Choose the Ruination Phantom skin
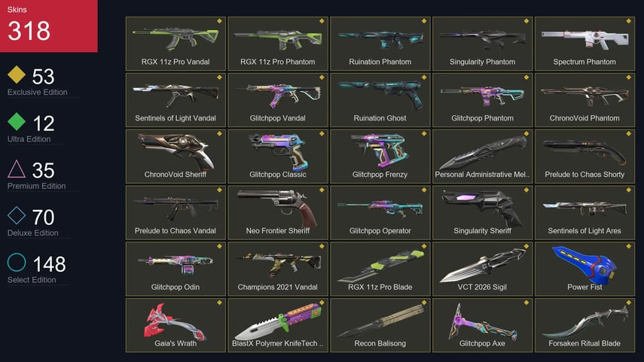Image resolution: width=644 pixels, height=362 pixels. click(x=380, y=44)
